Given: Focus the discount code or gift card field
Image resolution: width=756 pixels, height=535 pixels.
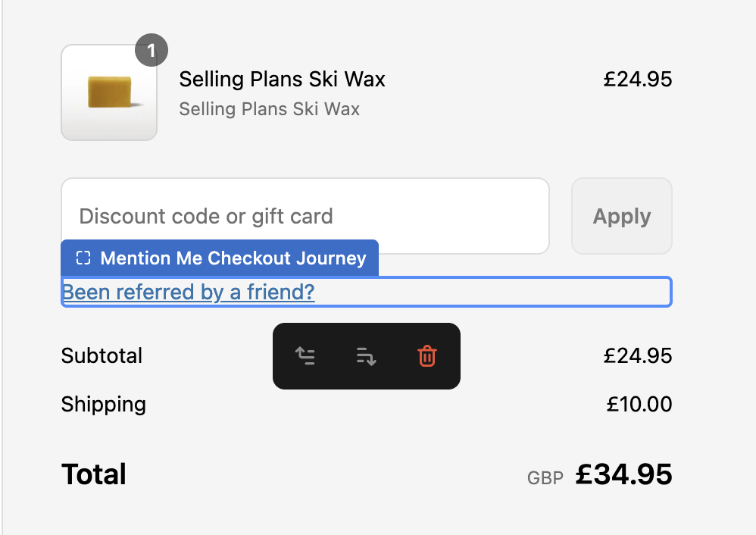Looking at the screenshot, I should click(305, 217).
